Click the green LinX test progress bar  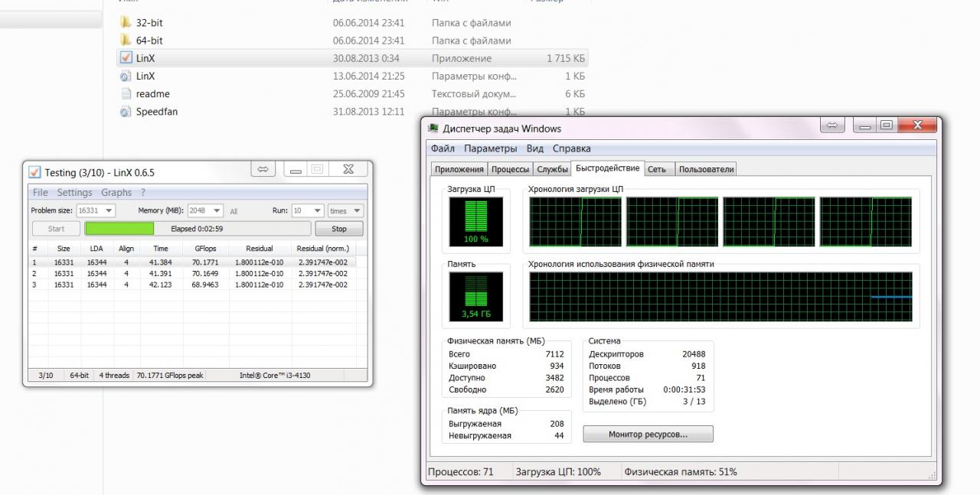coord(198,229)
